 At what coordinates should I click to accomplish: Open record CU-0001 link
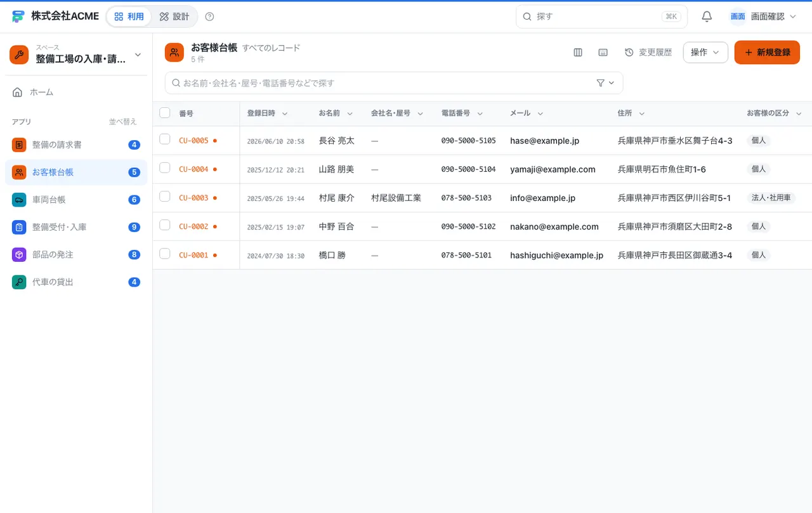[x=193, y=255]
